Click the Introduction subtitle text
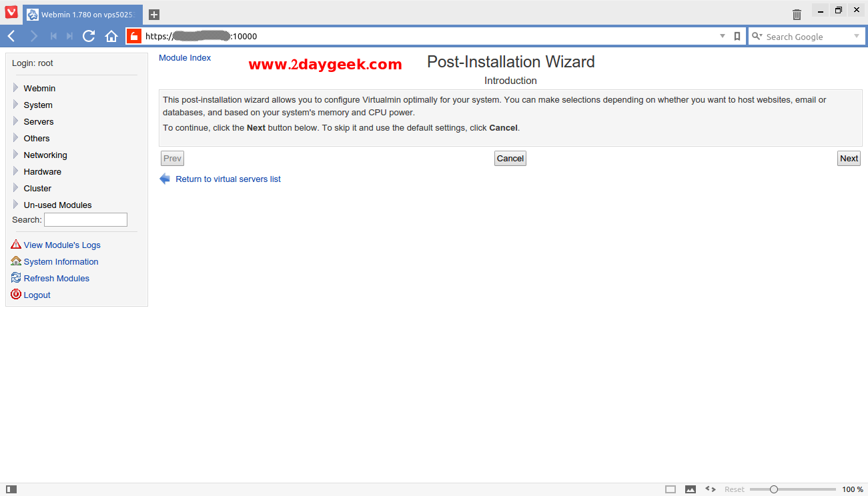868x496 pixels. (510, 81)
